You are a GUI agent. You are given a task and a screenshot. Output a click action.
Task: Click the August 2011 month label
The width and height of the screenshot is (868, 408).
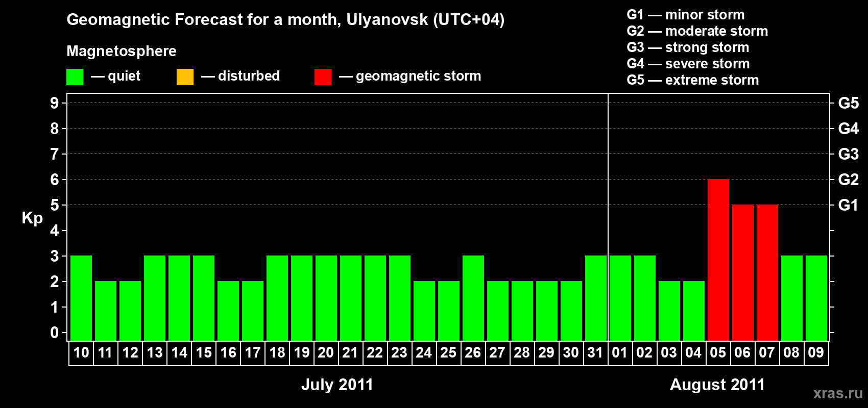pyautogui.click(x=717, y=385)
